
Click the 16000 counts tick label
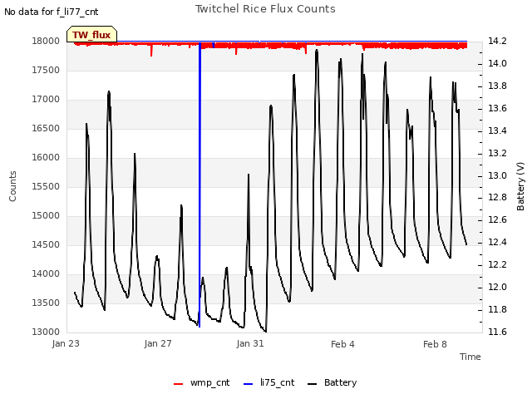click(46, 158)
